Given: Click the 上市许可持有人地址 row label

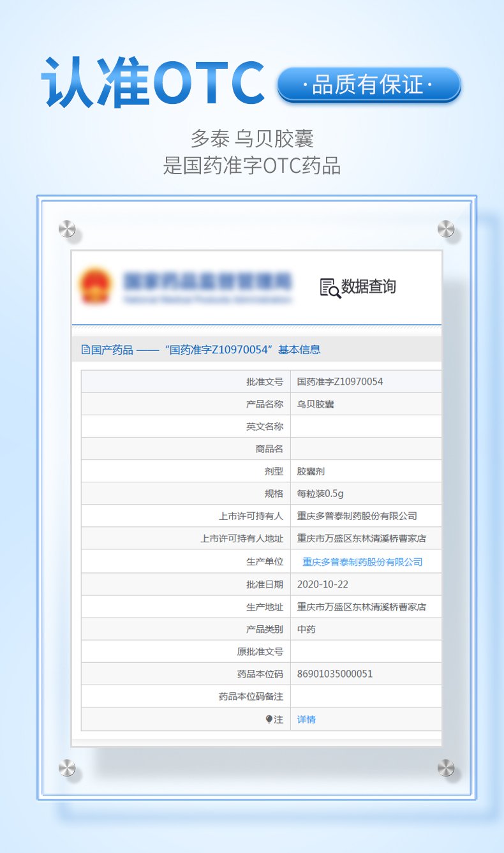Looking at the screenshot, I should pos(242,538).
